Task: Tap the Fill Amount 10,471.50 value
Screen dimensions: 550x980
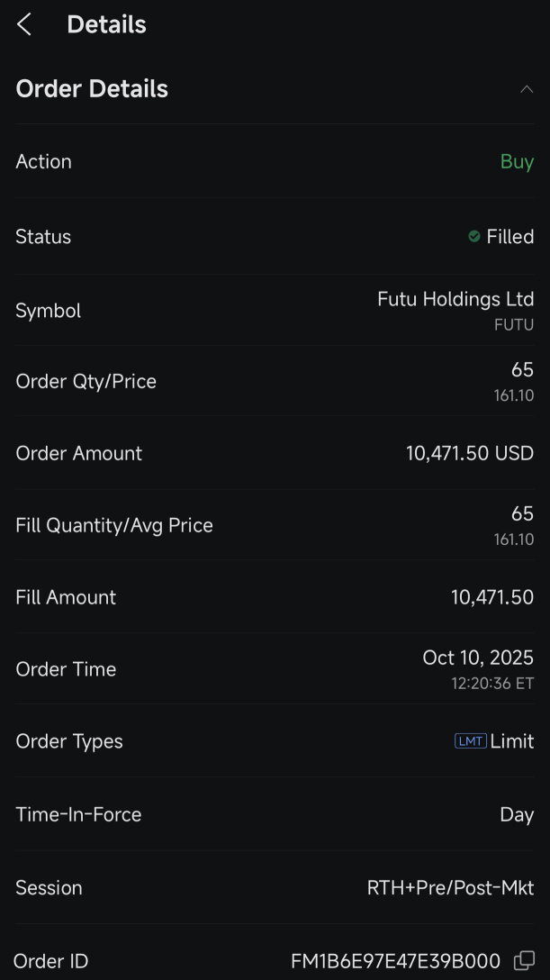Action: [491, 597]
